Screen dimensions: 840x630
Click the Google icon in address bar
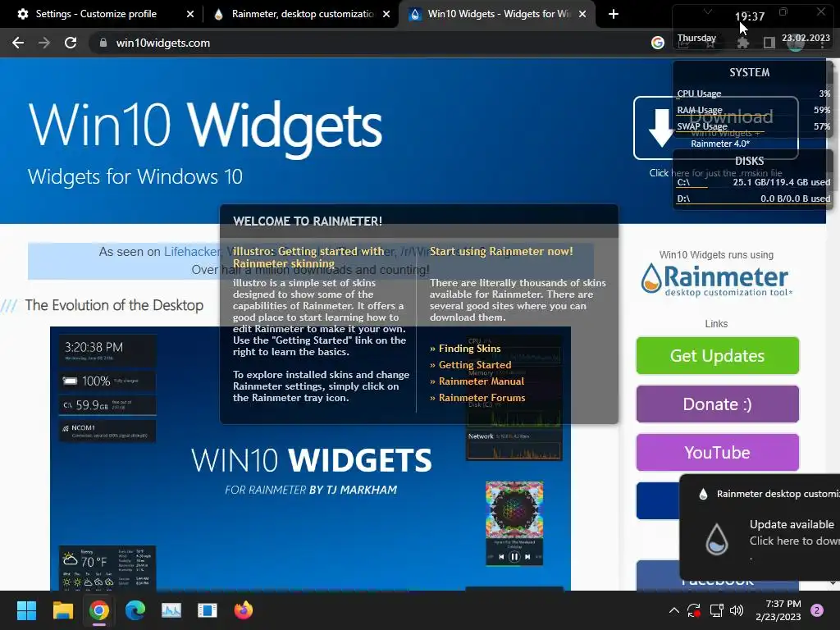[658, 43]
